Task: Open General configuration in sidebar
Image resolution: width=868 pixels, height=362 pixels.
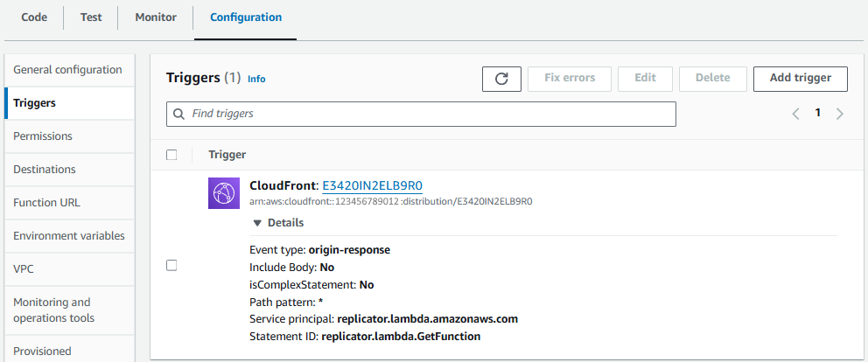Action: (x=69, y=70)
